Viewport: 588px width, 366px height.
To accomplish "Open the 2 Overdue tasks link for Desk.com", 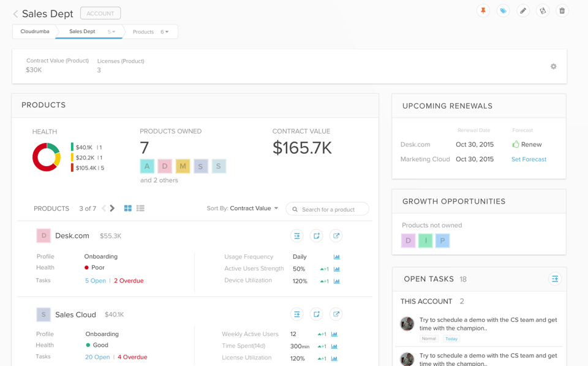I will [129, 281].
